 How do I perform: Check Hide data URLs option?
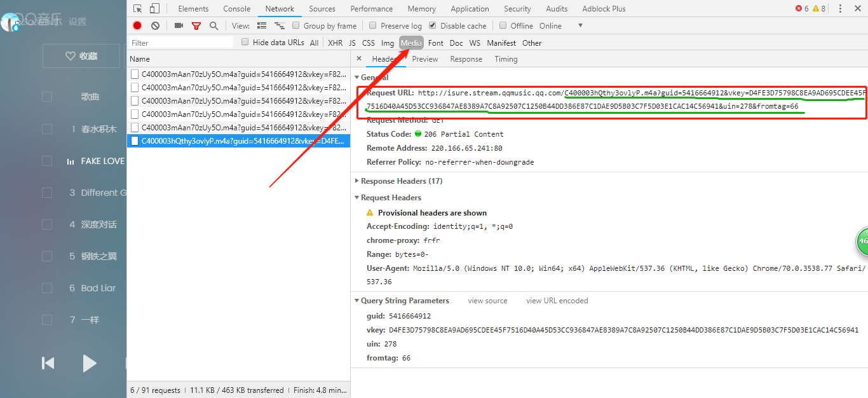(x=245, y=42)
